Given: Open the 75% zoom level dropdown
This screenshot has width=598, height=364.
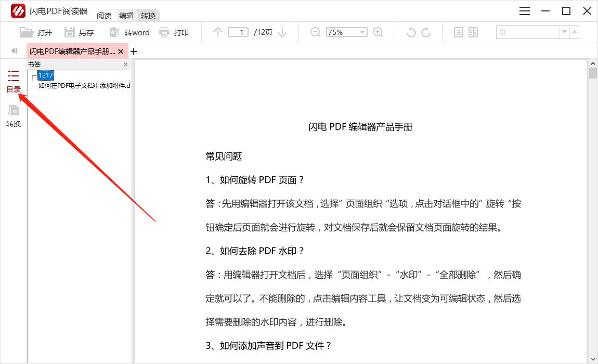Looking at the screenshot, I should point(362,32).
